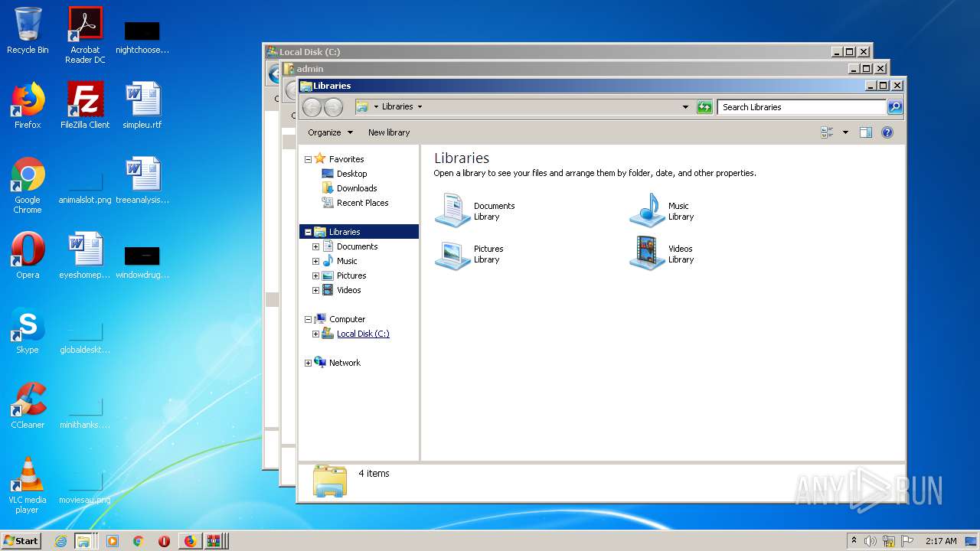980x551 pixels.
Task: Select Downloads under Favorites
Action: 357,188
